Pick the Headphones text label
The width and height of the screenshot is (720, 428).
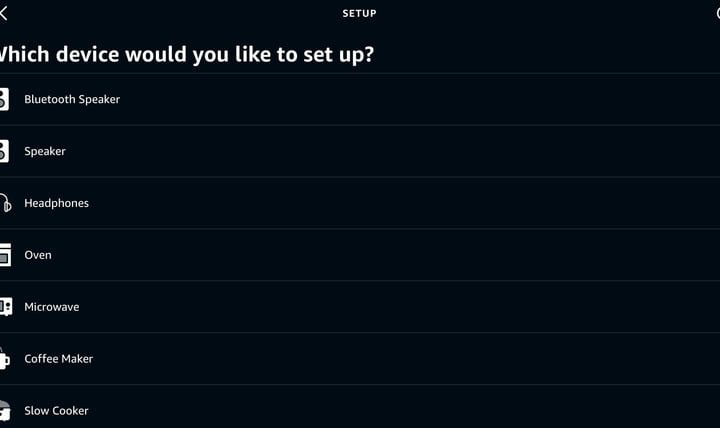tap(56, 203)
